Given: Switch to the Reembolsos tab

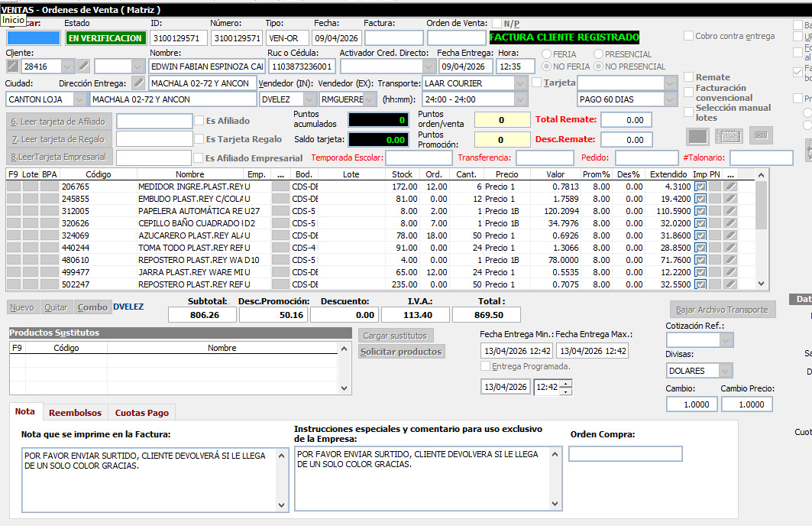Looking at the screenshot, I should click(x=75, y=413).
